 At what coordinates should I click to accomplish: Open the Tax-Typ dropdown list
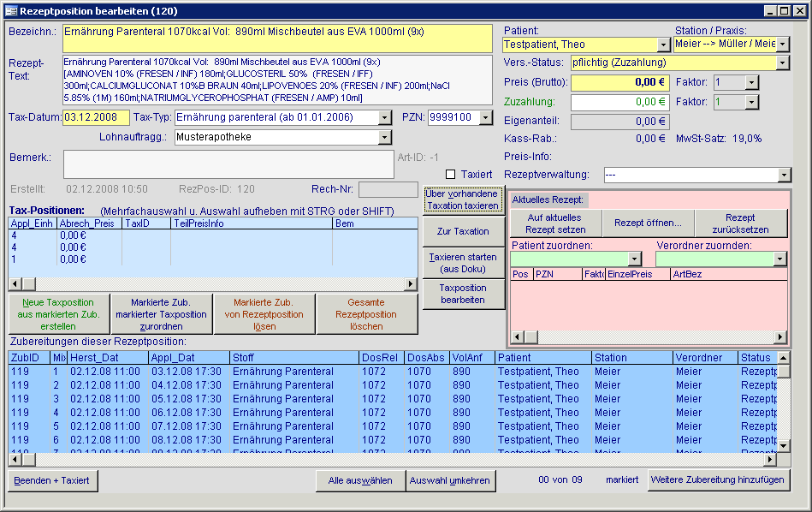point(384,117)
